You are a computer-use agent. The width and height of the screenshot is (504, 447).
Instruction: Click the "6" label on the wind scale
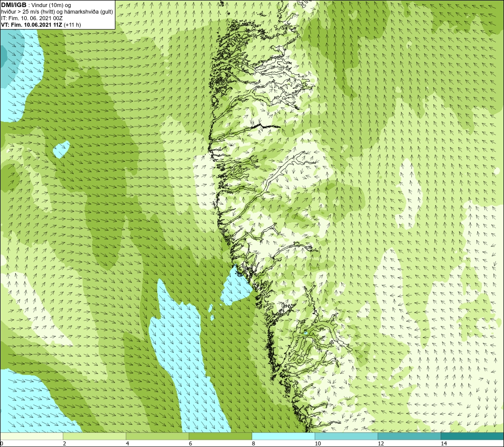(191, 443)
